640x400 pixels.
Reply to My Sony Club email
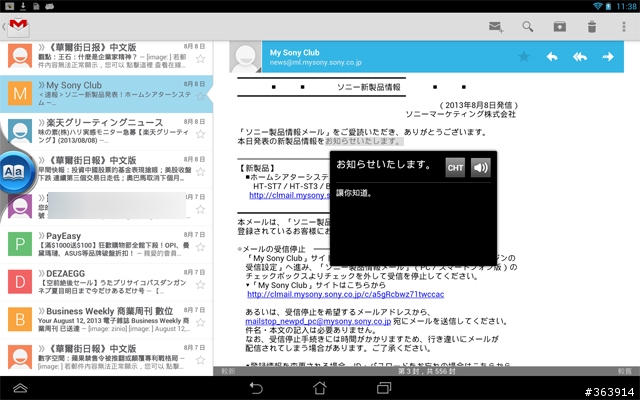point(552,57)
